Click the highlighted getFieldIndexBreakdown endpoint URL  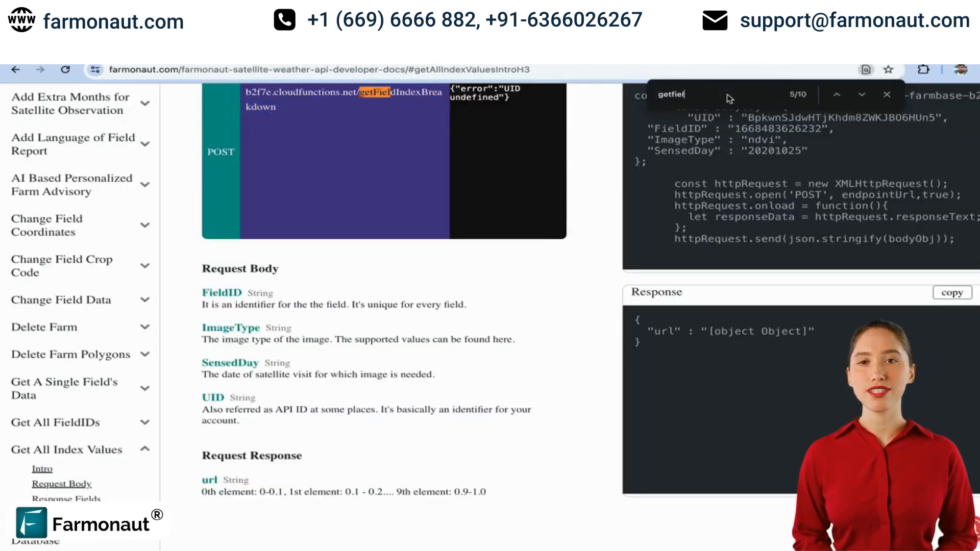(344, 99)
